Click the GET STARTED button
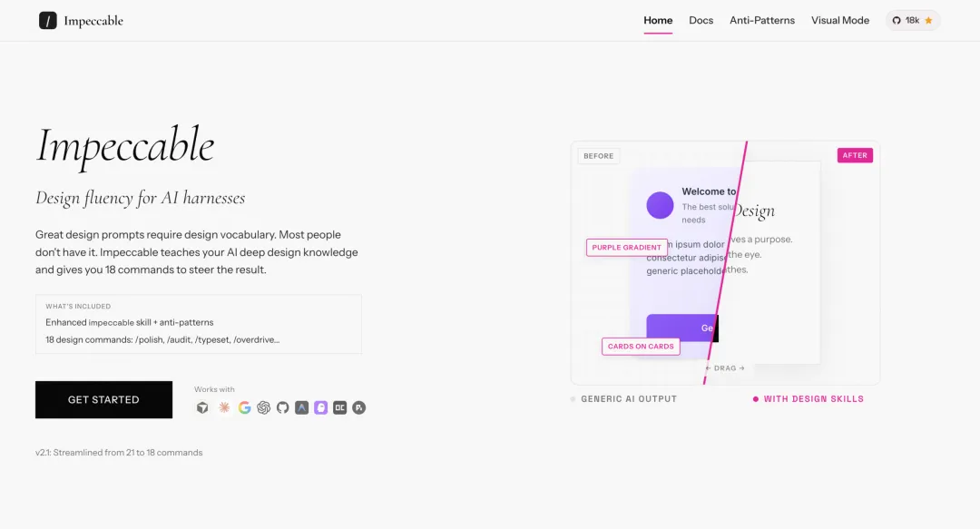 tap(103, 399)
